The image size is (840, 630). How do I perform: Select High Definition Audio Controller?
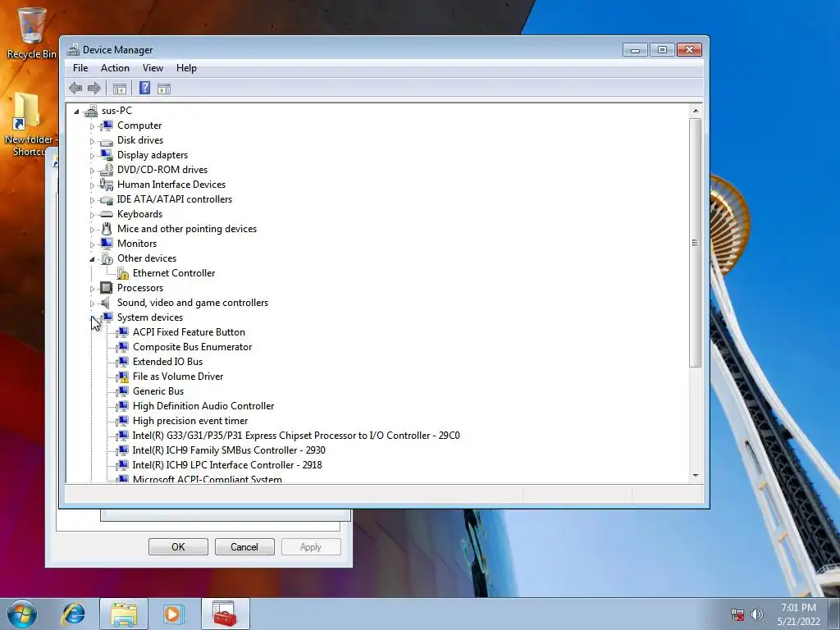pyautogui.click(x=203, y=406)
